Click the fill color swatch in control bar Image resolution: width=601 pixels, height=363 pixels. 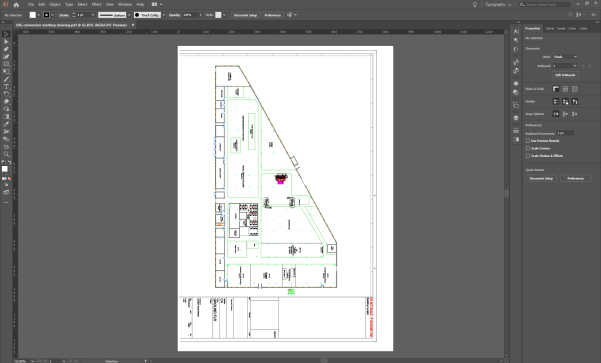33,15
